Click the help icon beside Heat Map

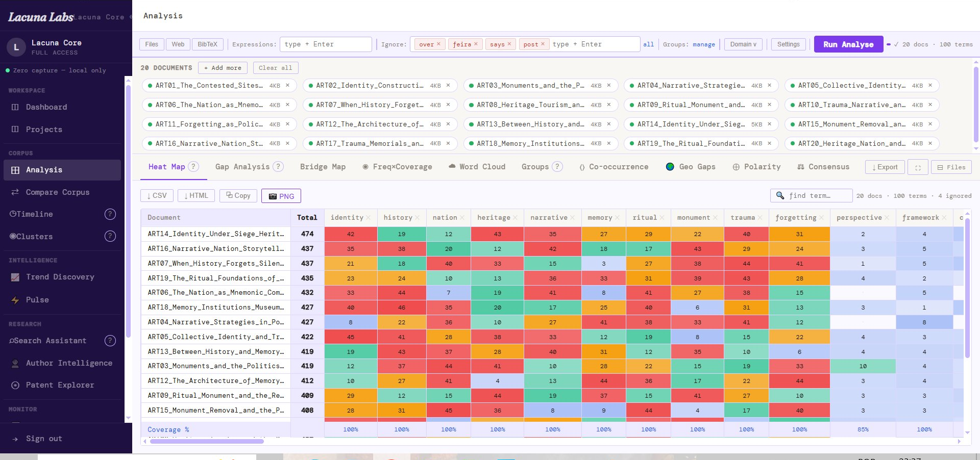pos(193,167)
